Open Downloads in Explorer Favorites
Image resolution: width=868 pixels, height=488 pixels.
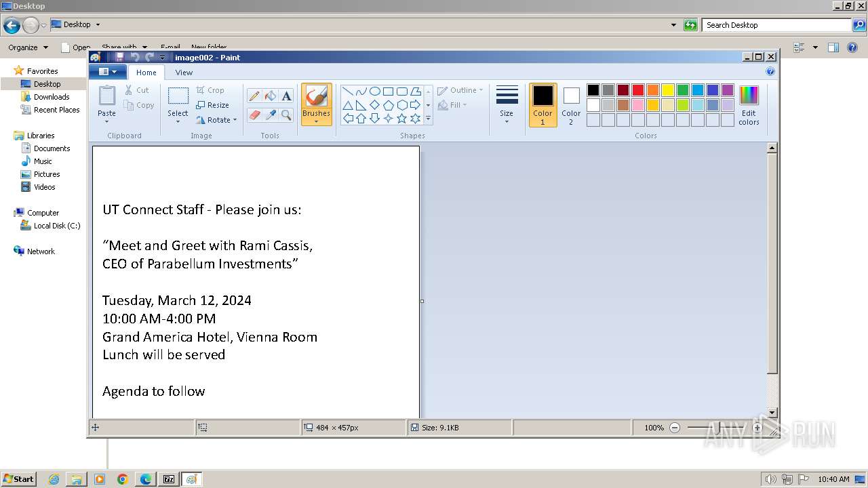pyautogui.click(x=52, y=97)
